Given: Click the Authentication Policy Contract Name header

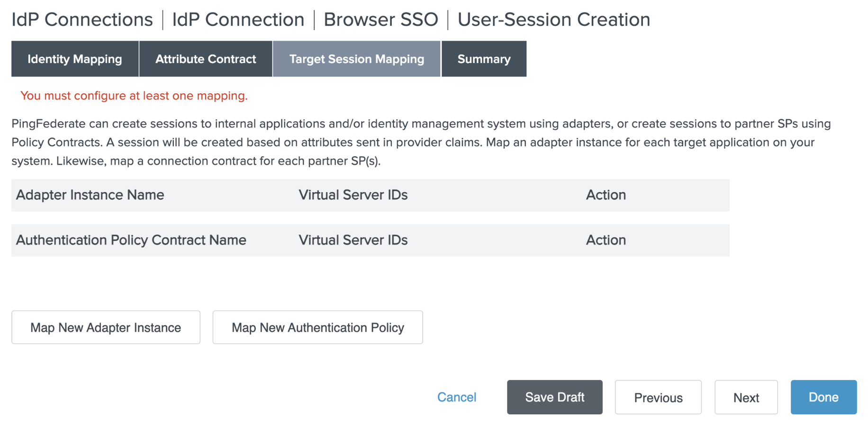Looking at the screenshot, I should pos(131,240).
